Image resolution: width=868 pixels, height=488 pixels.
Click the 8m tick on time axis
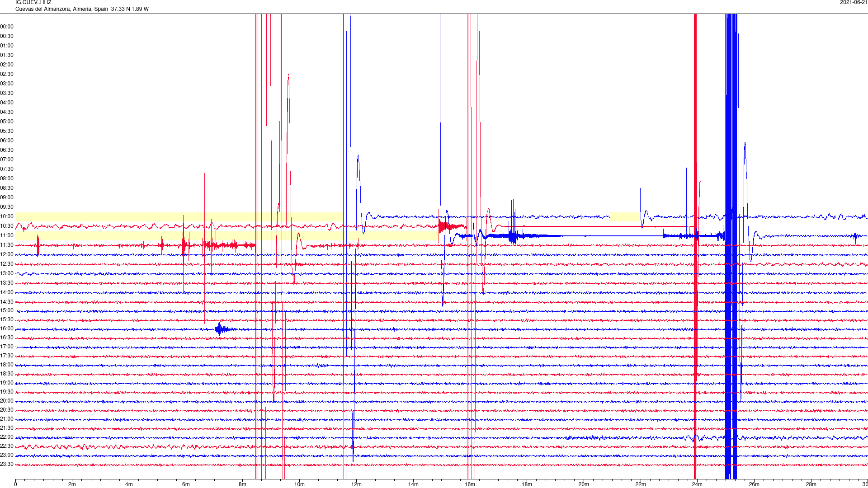coord(243,484)
